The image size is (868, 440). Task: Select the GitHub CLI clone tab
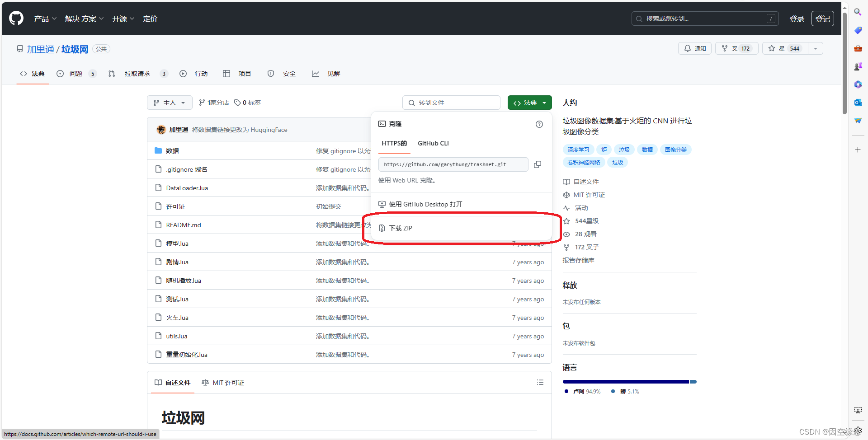[433, 143]
